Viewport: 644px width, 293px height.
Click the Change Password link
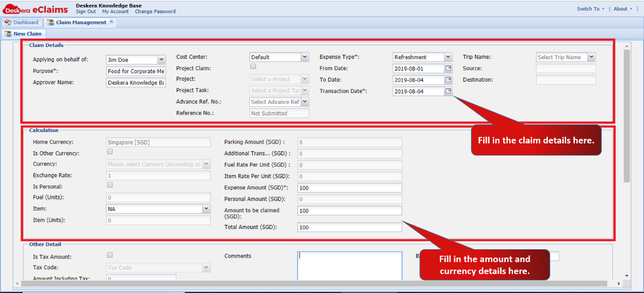[x=155, y=12]
